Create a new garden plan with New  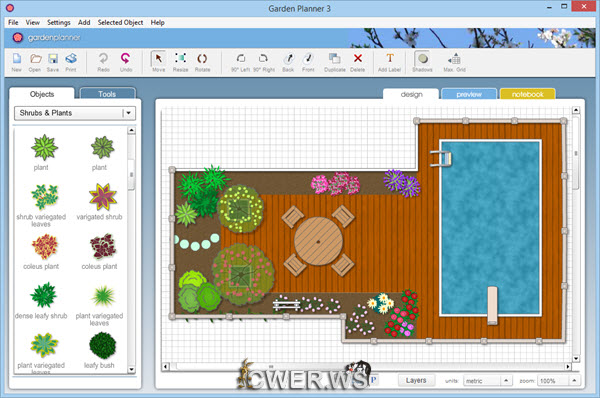pos(17,62)
